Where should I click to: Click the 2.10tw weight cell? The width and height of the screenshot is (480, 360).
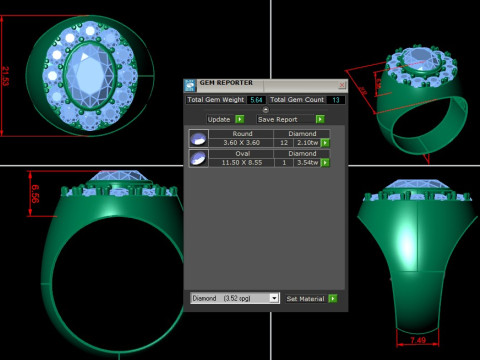pos(307,143)
